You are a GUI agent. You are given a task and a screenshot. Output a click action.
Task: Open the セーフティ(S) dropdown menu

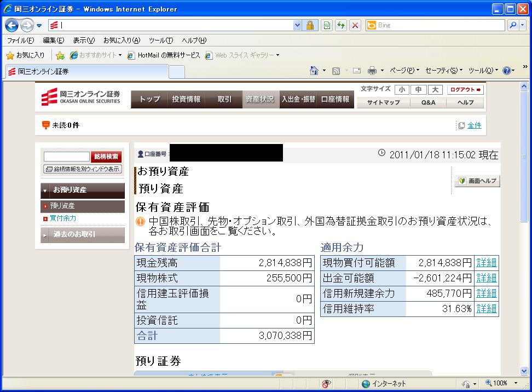443,71
